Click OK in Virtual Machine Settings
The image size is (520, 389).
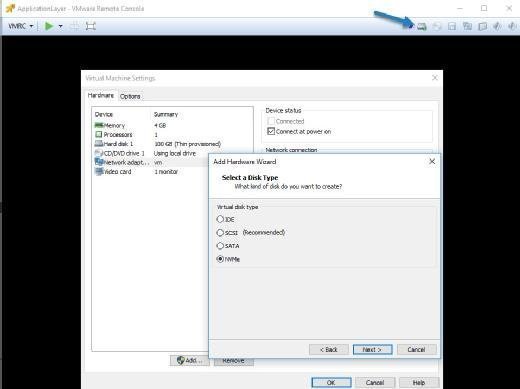point(331,382)
